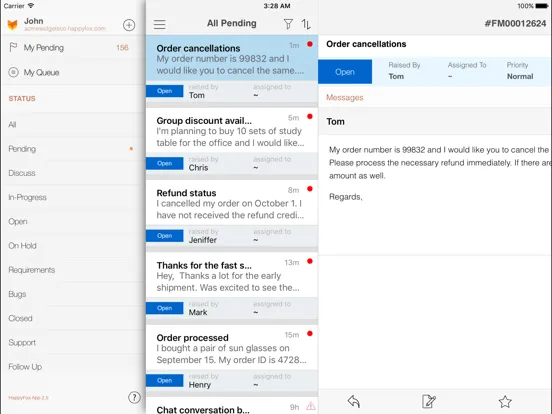Tap raised by Henry label
This screenshot has height=414, width=552.
coord(203,381)
